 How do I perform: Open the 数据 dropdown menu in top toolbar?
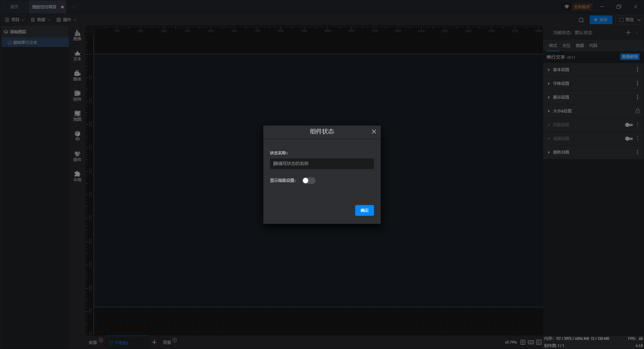coord(41,20)
